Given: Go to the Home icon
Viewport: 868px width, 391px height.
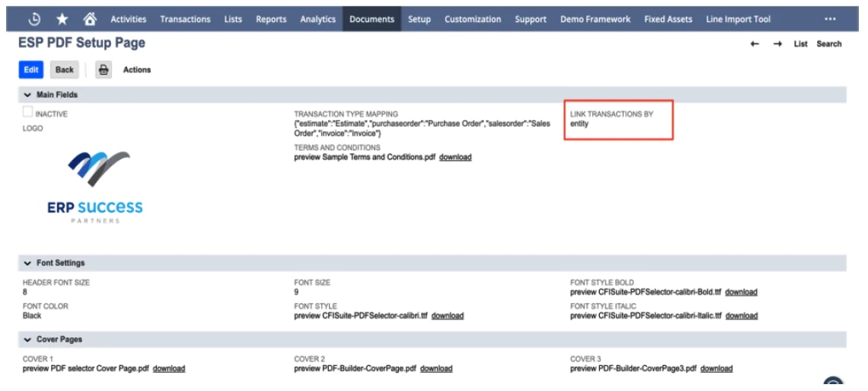Looking at the screenshot, I should pyautogui.click(x=90, y=19).
